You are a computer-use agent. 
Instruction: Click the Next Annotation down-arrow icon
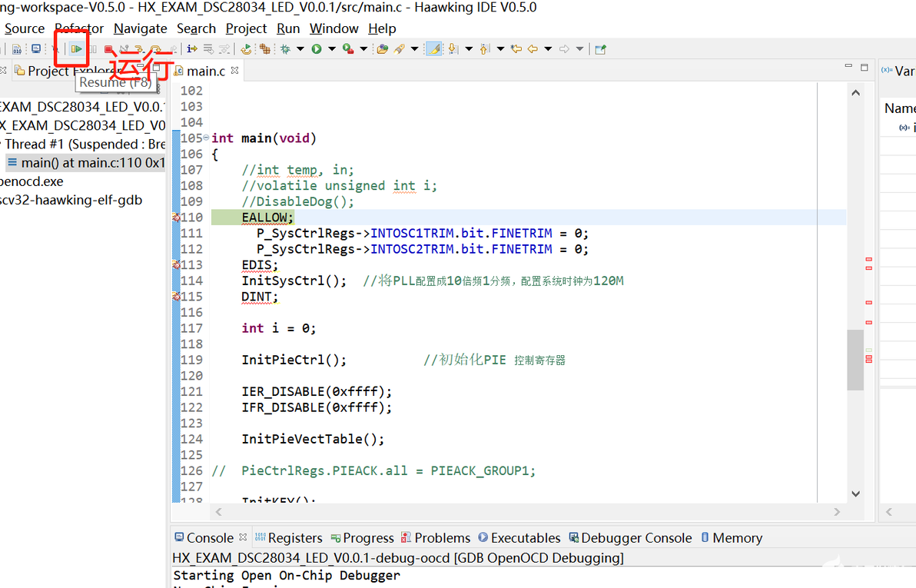[x=453, y=49]
